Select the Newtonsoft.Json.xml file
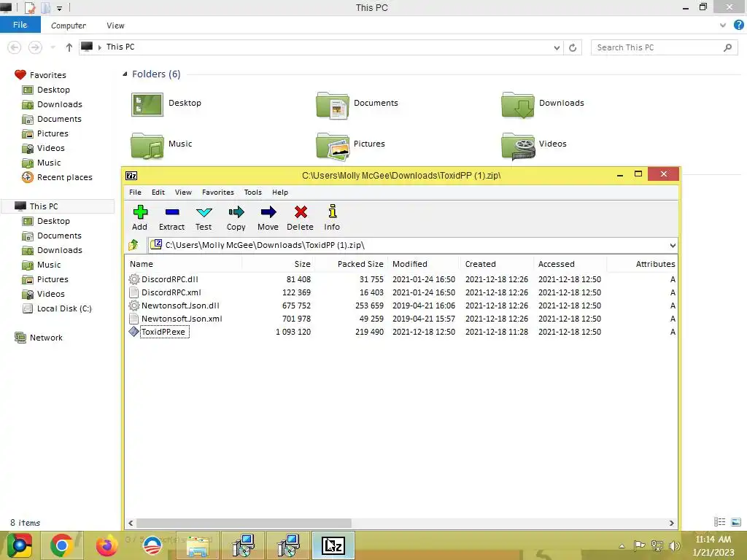The image size is (747, 560). [x=182, y=319]
